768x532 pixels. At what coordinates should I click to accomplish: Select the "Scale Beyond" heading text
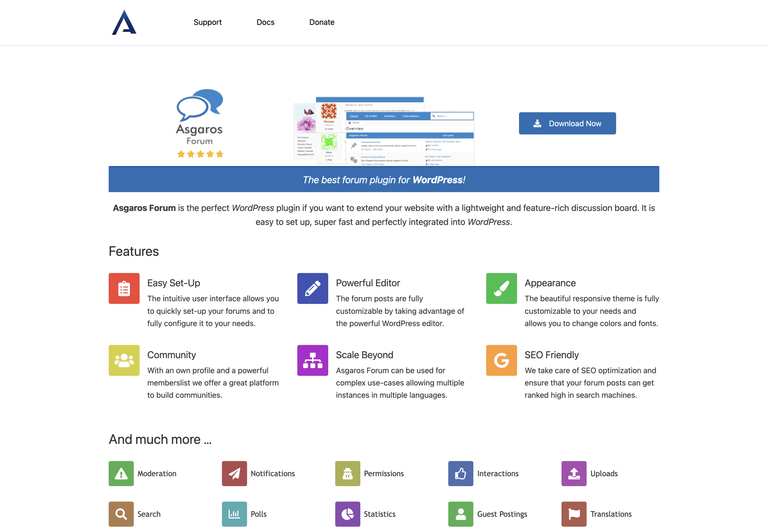364,355
